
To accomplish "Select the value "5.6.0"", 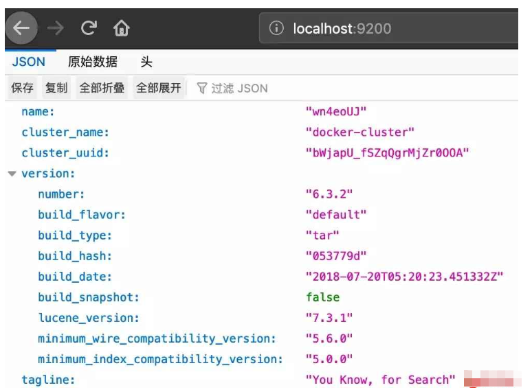I will 329,339.
